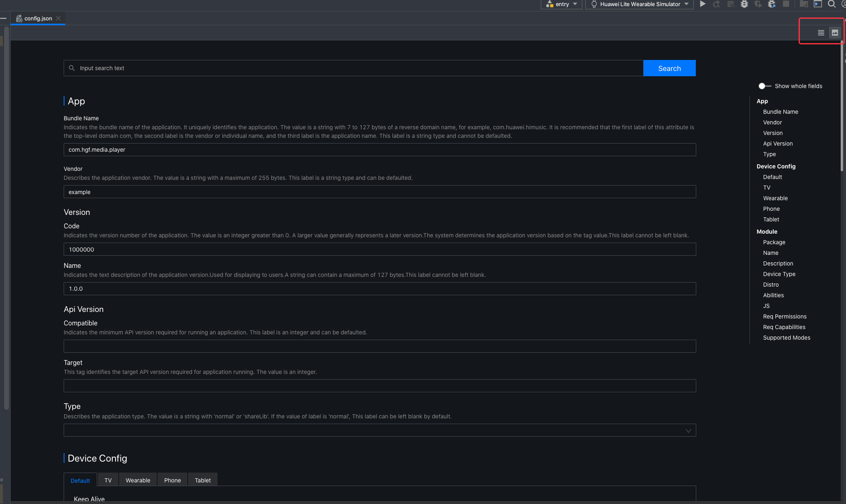Open the simulator previewer window icon
846x504 pixels.
pyautogui.click(x=818, y=4)
